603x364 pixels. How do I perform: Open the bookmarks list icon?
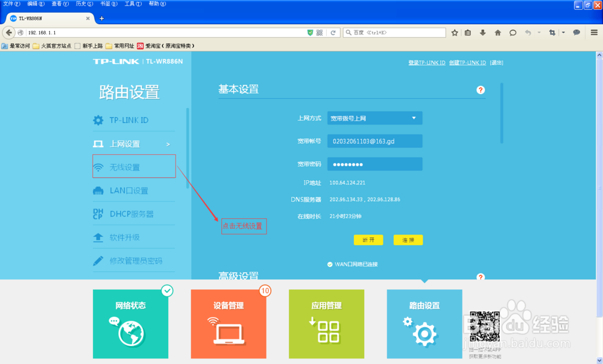468,33
